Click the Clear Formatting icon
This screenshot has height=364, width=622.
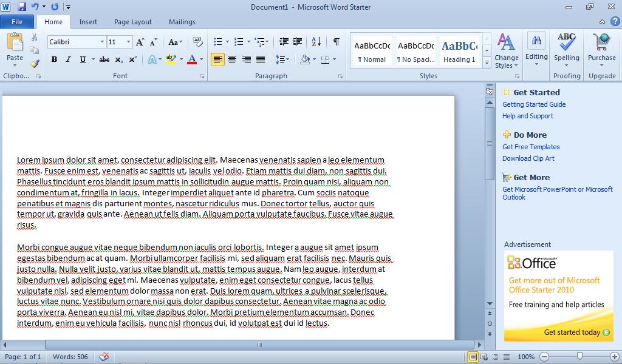(x=197, y=42)
